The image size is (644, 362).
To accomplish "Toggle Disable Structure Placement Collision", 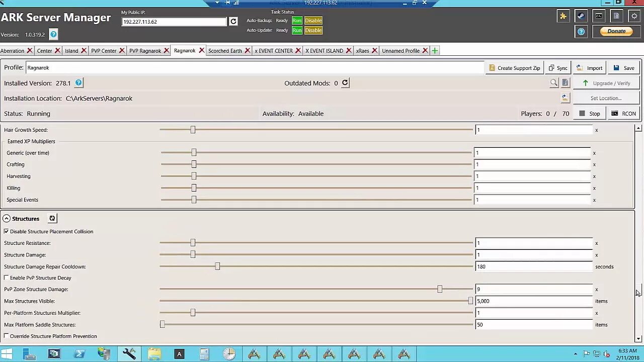I will [x=7, y=231].
